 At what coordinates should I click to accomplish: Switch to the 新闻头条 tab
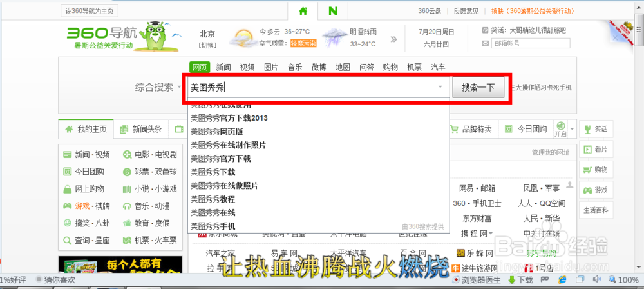pos(141,129)
